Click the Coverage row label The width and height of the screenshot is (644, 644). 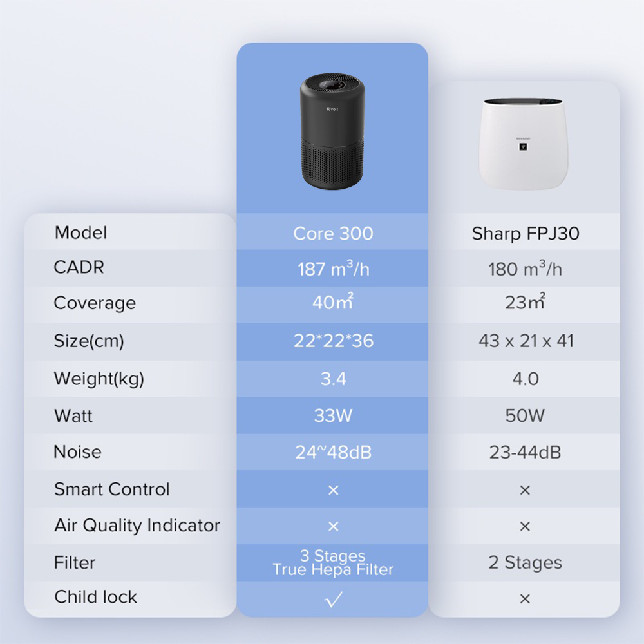95,303
